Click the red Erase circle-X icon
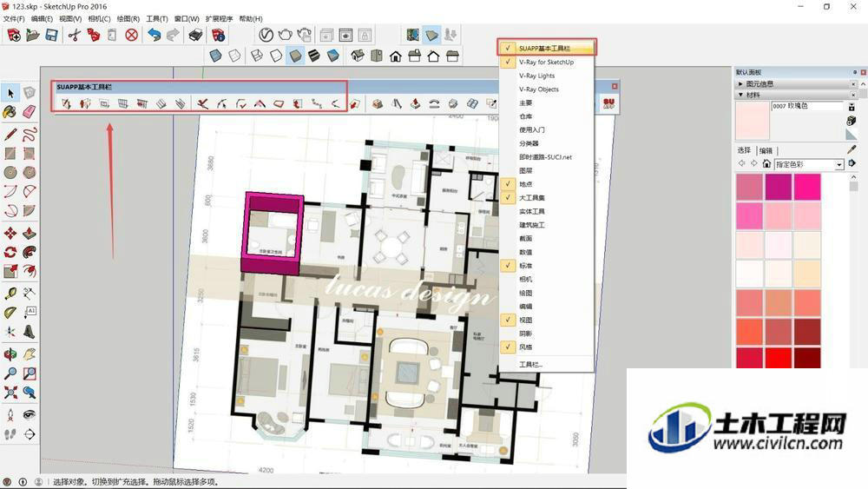 131,36
